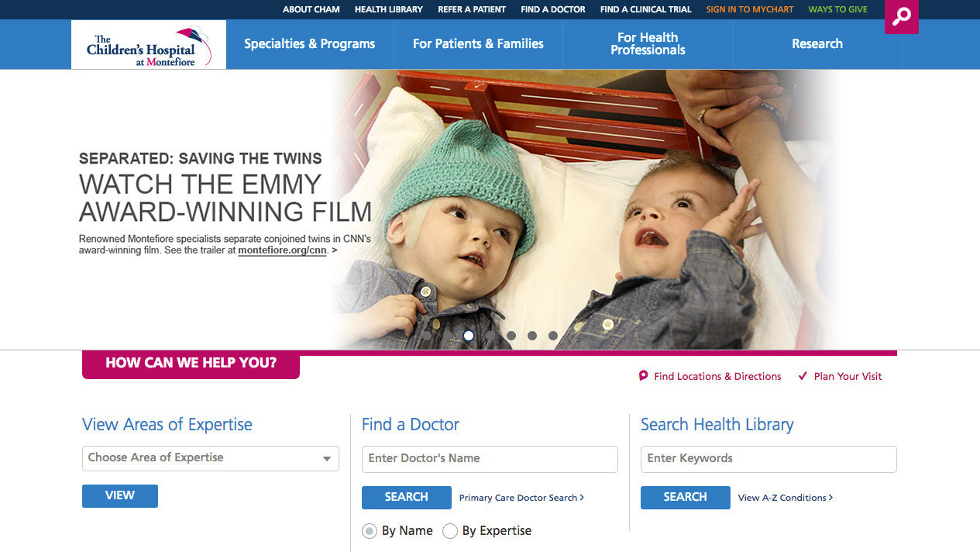Go to About CHAM
980x552 pixels.
pos(311,9)
